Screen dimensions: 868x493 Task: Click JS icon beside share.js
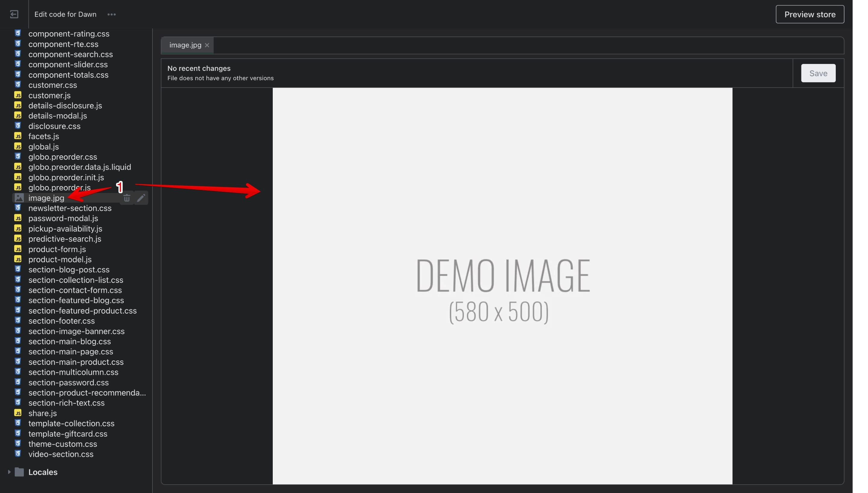18,413
